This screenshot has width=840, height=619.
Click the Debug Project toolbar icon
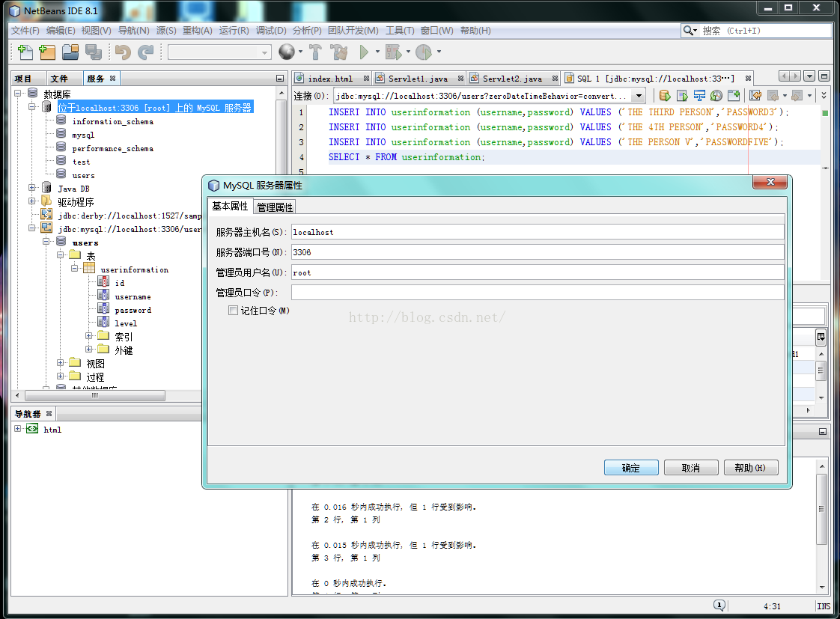coord(393,52)
